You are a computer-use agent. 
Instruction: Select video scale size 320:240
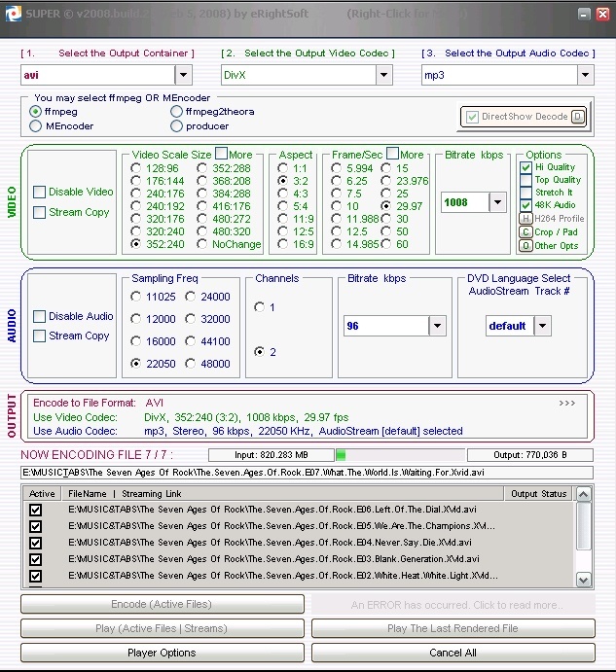135,231
